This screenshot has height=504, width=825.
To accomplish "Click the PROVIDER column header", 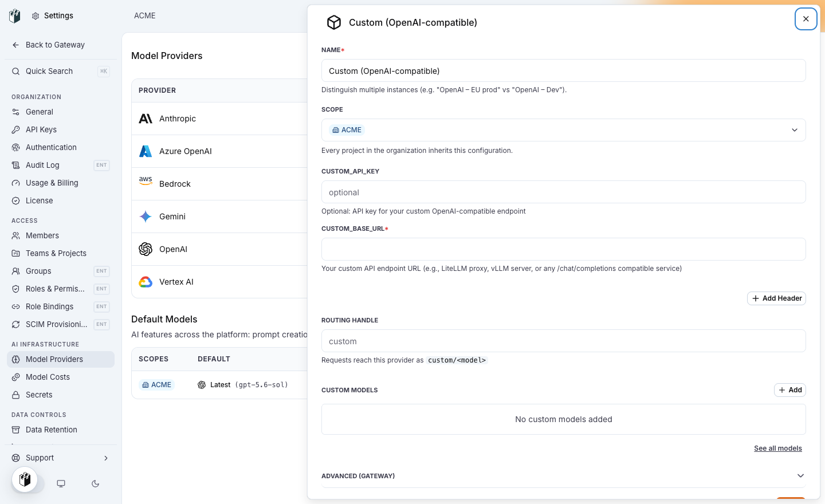I will pos(158,90).
